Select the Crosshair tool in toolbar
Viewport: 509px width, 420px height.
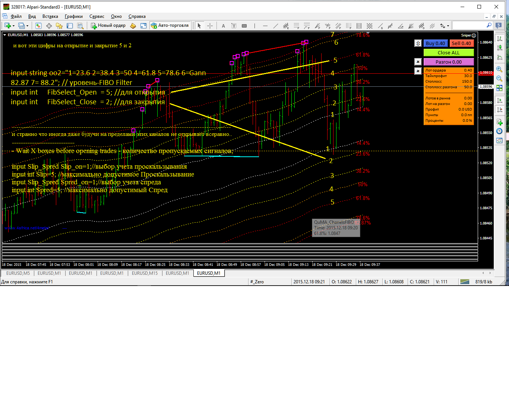(210, 26)
